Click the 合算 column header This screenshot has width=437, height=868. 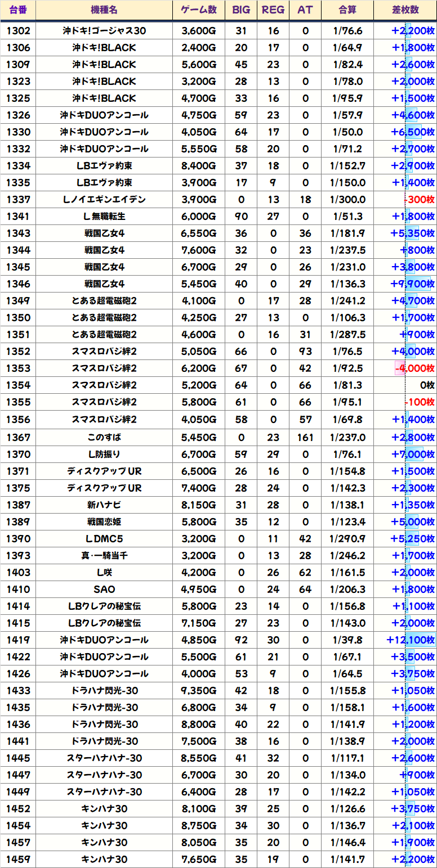coord(347,10)
